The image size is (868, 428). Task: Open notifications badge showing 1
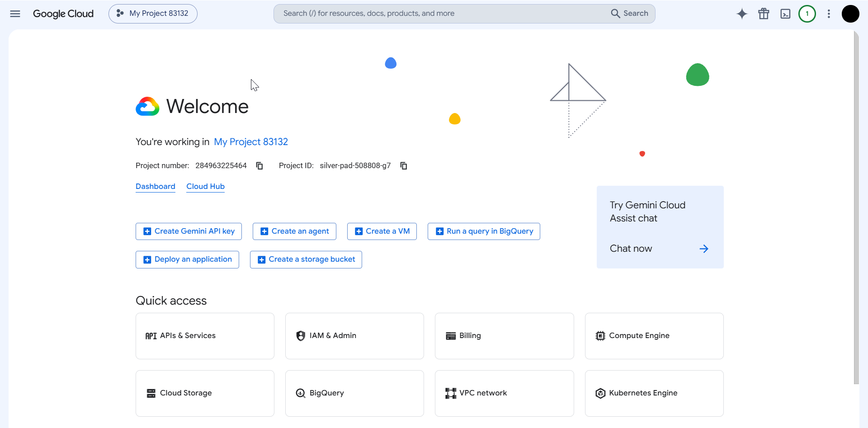click(807, 14)
